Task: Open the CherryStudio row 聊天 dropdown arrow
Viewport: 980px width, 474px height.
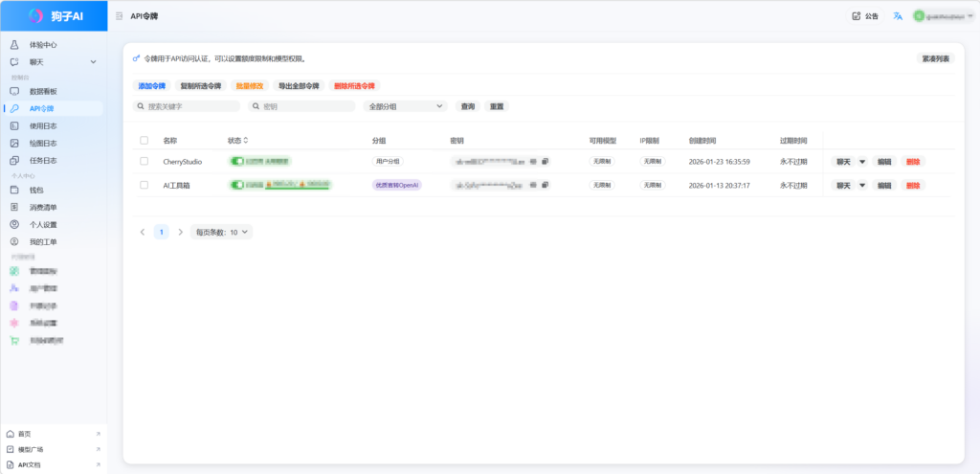Action: click(862, 161)
